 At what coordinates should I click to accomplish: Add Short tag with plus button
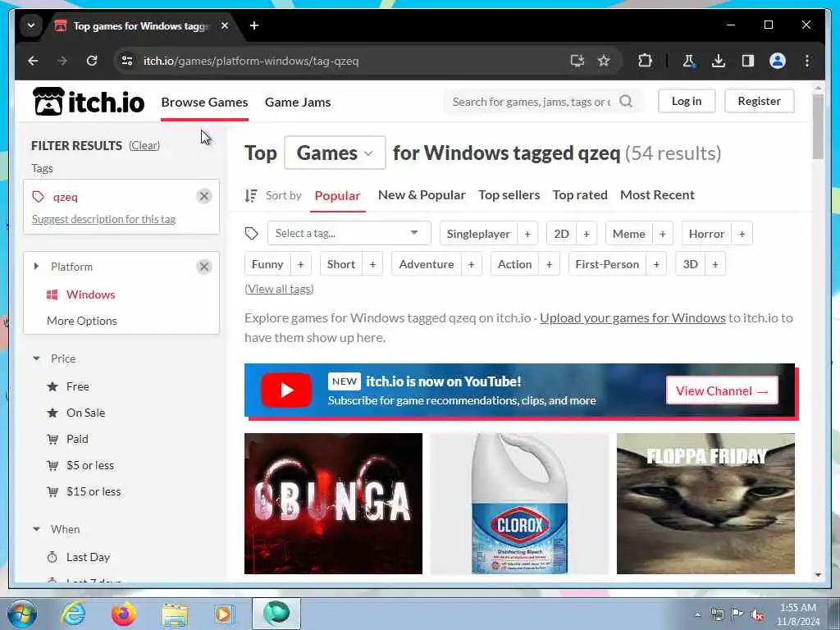372,264
